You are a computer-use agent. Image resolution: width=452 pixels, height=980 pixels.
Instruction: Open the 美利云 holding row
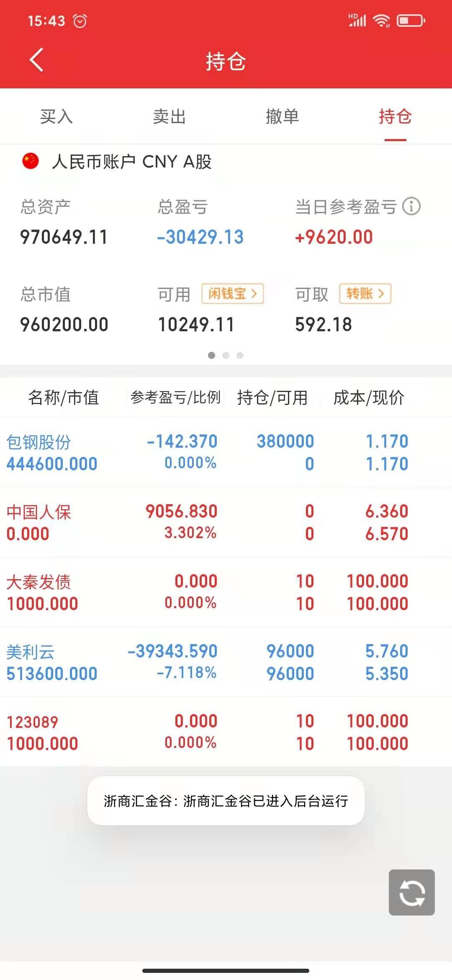226,662
